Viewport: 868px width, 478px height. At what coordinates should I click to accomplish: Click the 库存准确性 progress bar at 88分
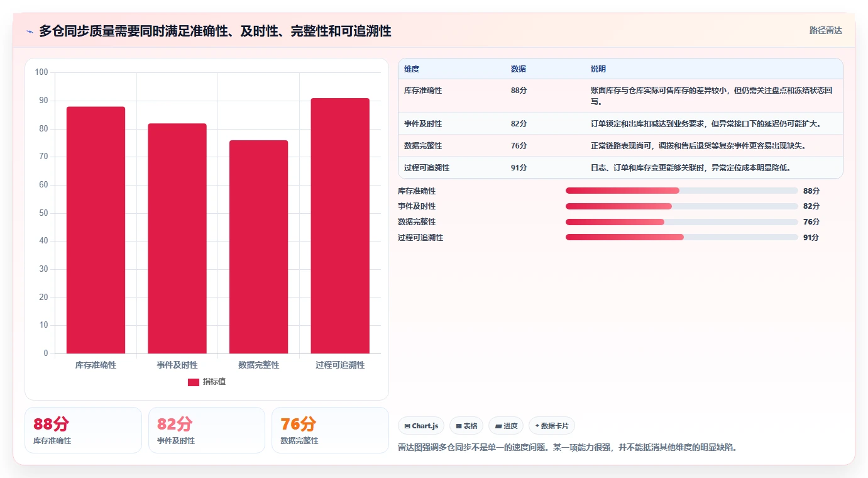682,191
